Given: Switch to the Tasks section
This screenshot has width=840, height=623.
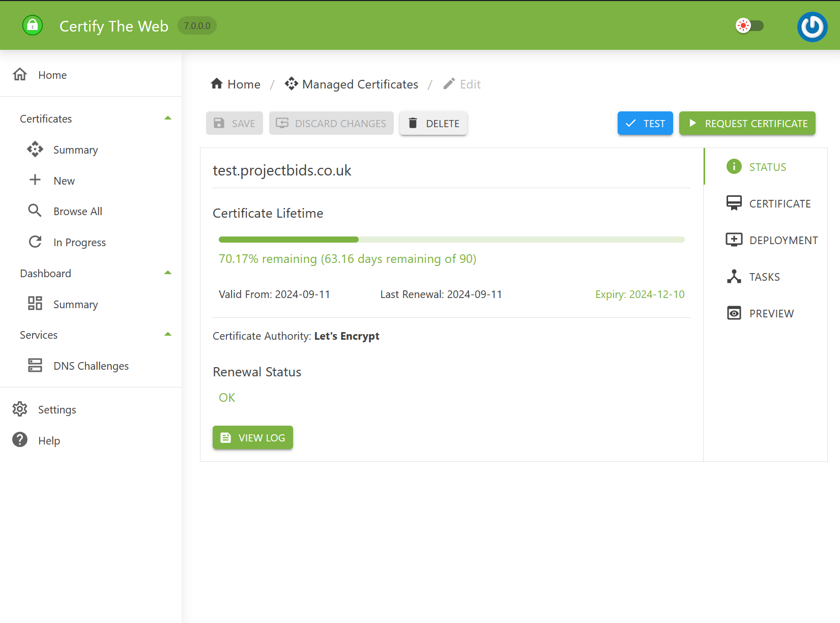Looking at the screenshot, I should pyautogui.click(x=734, y=276).
